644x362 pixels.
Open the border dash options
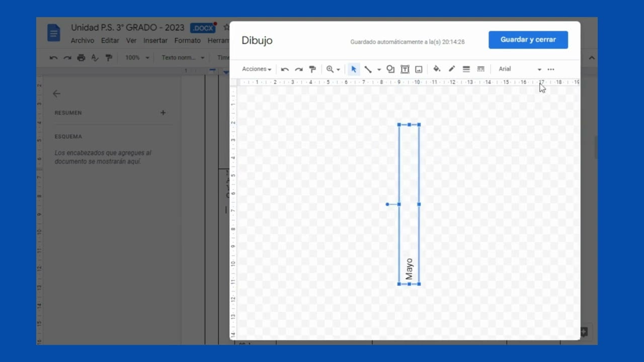pyautogui.click(x=480, y=69)
